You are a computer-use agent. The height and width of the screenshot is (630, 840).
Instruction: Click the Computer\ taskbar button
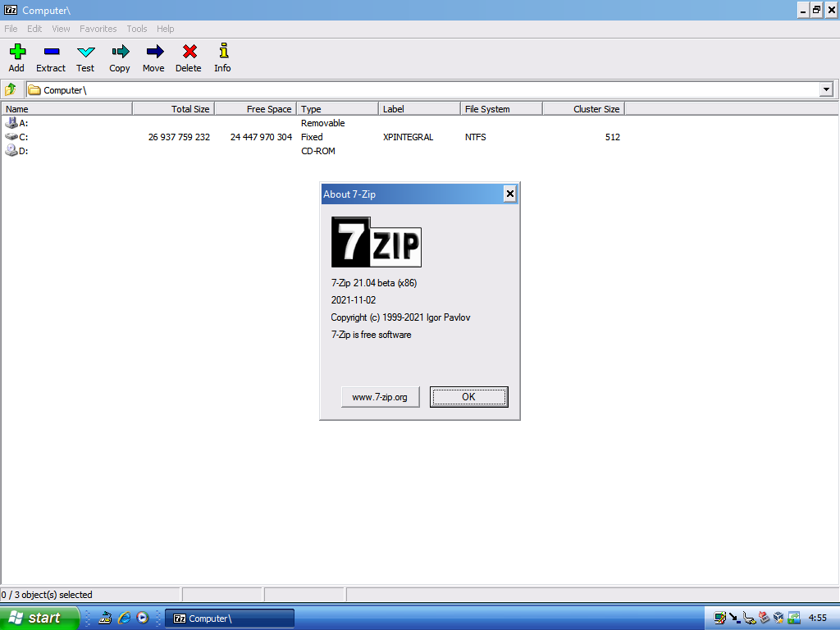[x=230, y=619]
